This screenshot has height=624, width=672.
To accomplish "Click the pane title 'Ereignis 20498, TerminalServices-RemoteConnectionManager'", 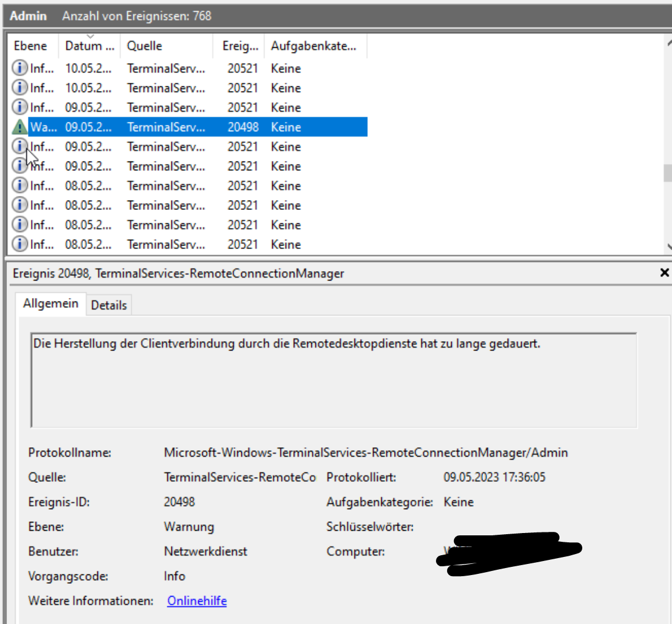I will tap(178, 273).
